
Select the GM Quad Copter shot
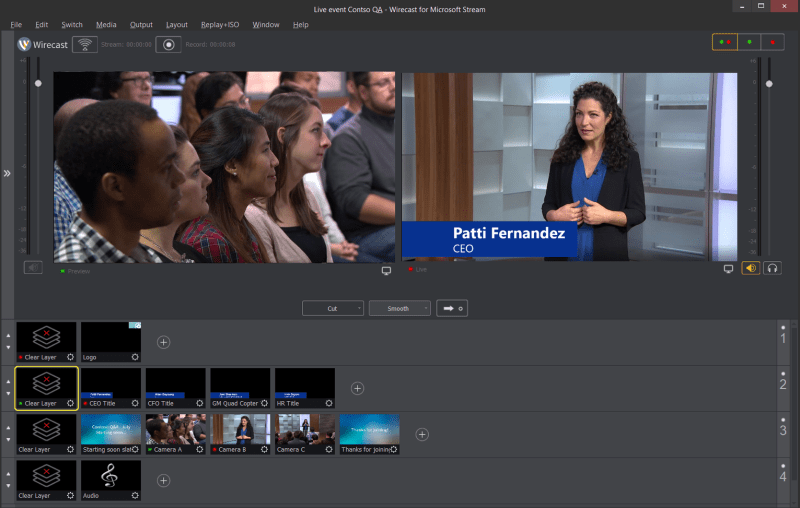pos(240,388)
